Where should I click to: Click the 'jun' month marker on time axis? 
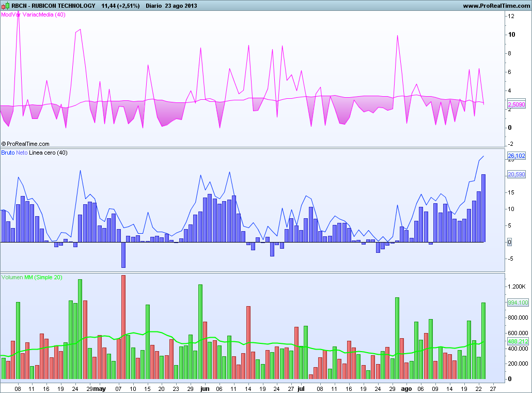(205, 388)
